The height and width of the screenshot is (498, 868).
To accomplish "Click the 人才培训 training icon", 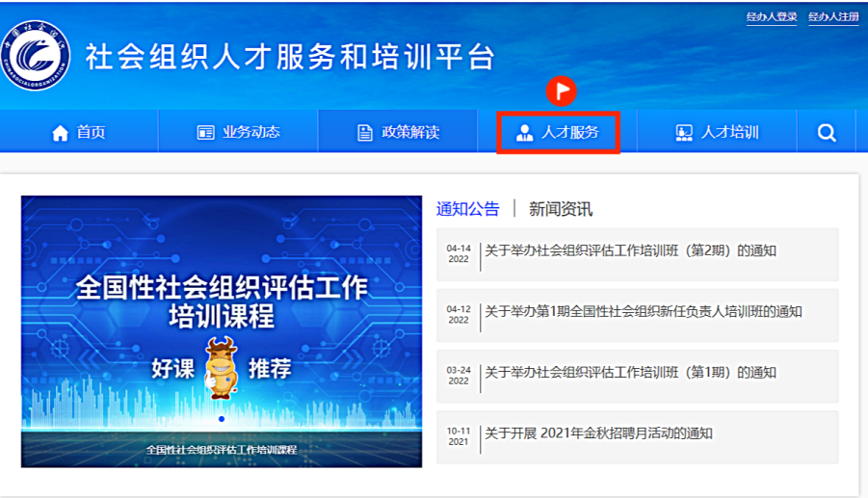I will [x=684, y=133].
